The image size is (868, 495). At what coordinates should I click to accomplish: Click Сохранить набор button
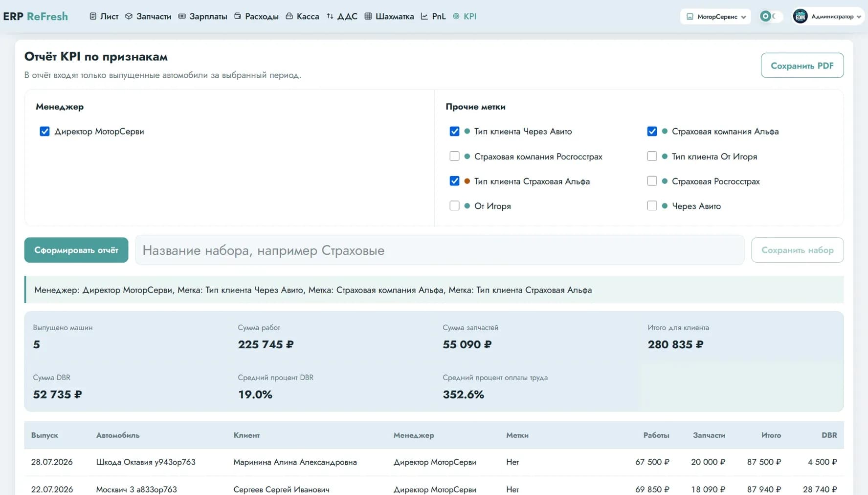(797, 250)
